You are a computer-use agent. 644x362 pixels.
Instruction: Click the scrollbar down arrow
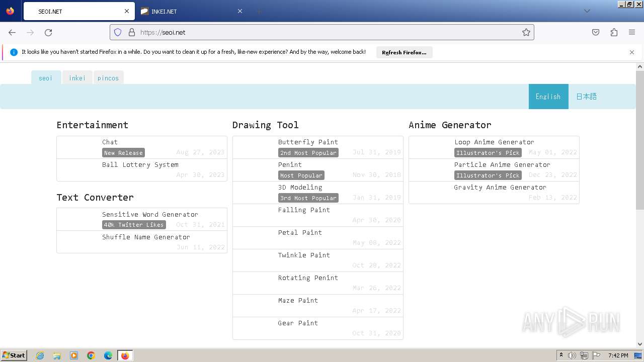[x=640, y=344]
